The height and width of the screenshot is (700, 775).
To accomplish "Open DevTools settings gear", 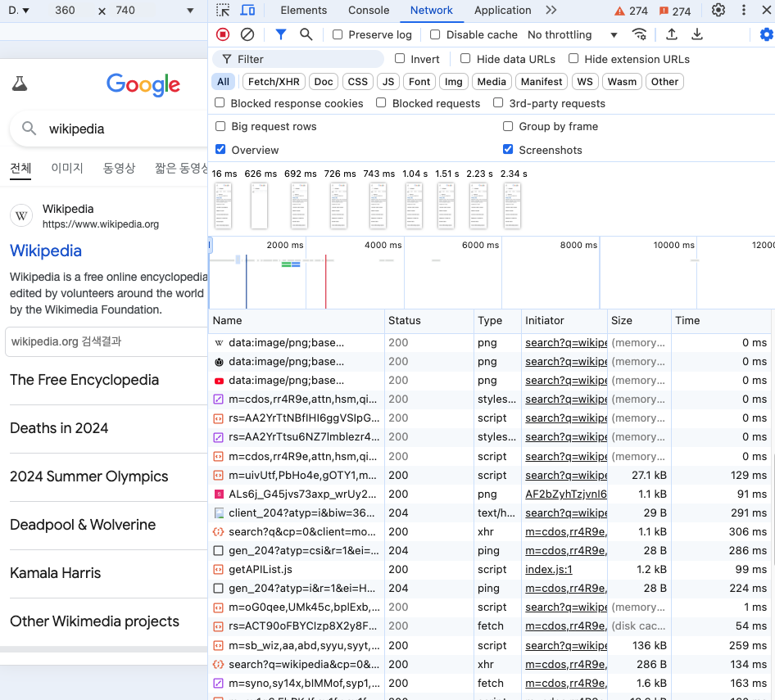I will pos(718,10).
